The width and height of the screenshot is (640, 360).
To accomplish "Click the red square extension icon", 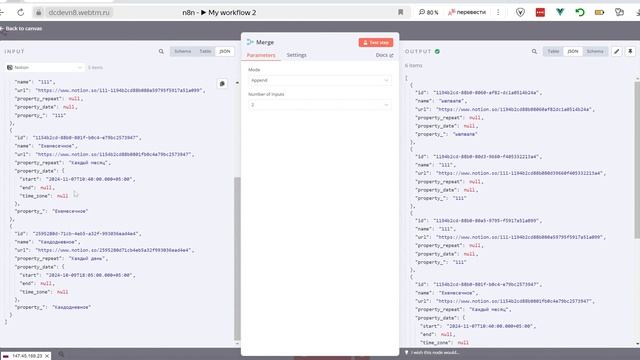I will tap(540, 13).
